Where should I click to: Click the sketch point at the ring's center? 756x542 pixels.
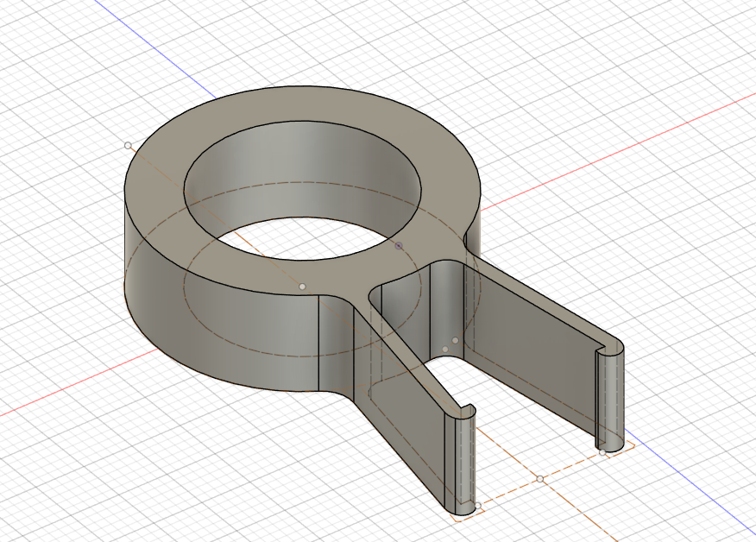pyautogui.click(x=302, y=287)
